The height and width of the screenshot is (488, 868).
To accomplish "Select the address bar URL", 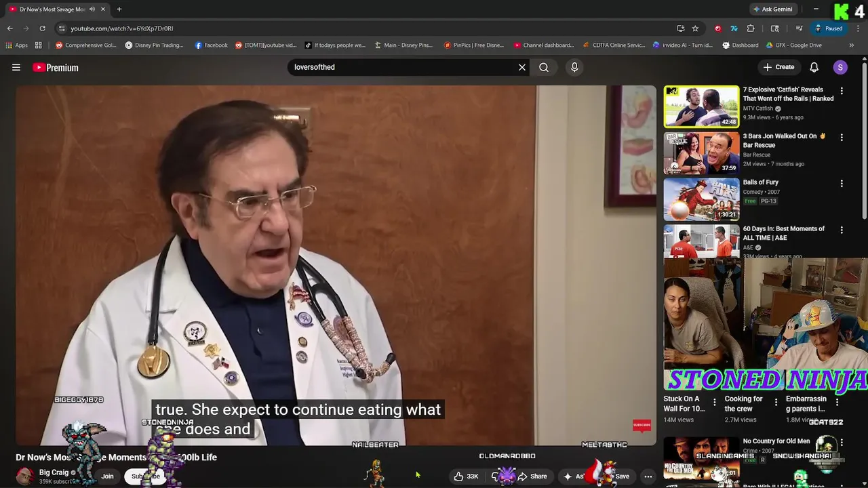I will tap(122, 28).
